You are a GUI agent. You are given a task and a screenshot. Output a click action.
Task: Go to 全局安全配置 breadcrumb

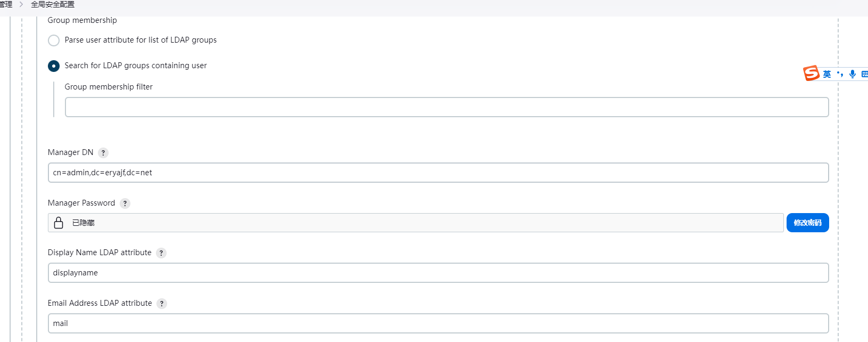coord(53,4)
